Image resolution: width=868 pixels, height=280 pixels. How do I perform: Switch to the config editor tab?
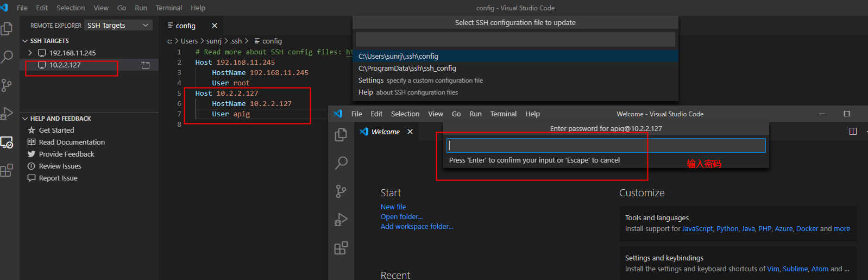(x=185, y=26)
